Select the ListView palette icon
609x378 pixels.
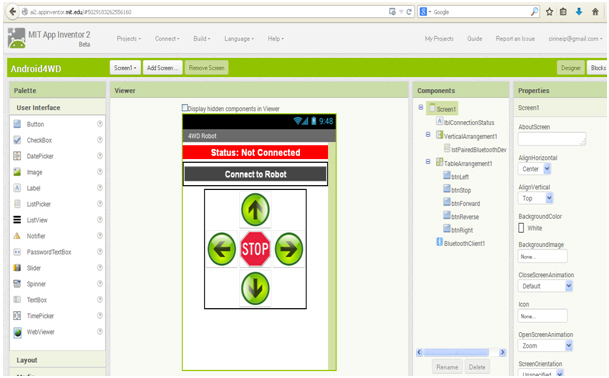pos(17,220)
